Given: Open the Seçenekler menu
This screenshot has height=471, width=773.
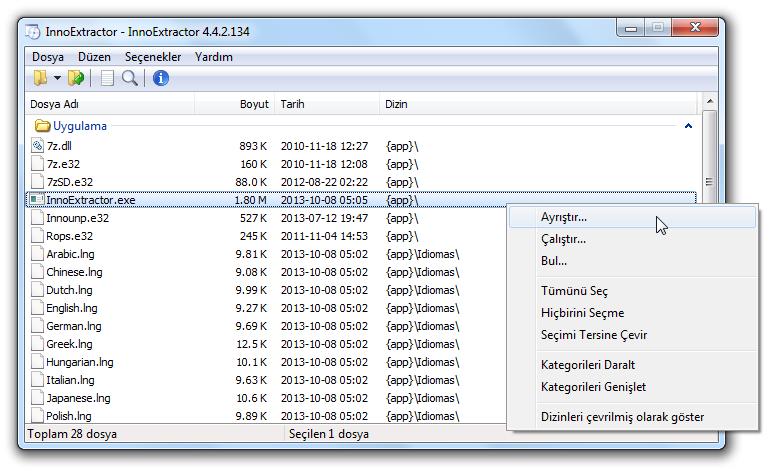Looking at the screenshot, I should pos(153,57).
